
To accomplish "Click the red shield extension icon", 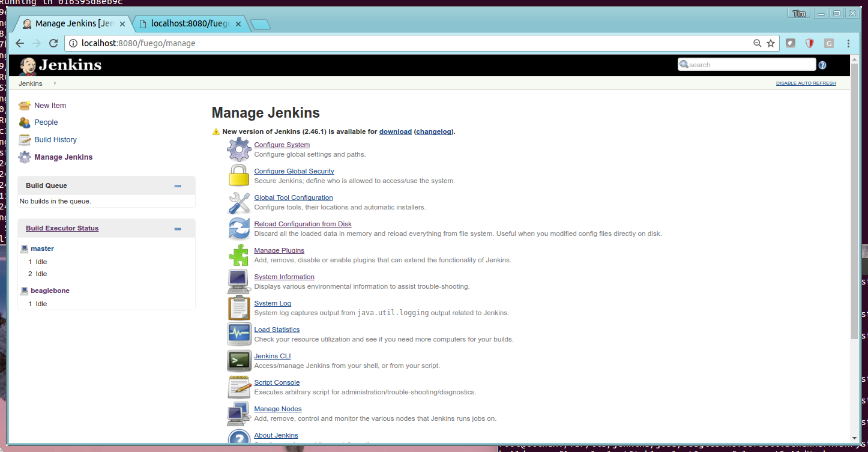I will pos(810,43).
